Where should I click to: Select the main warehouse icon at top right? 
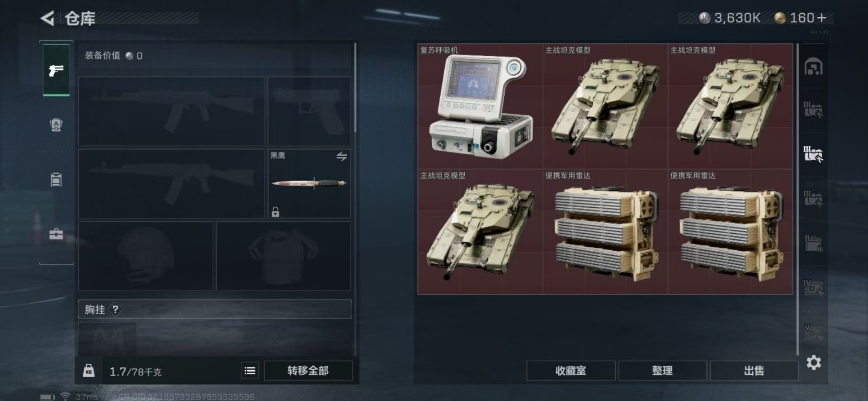tap(813, 67)
